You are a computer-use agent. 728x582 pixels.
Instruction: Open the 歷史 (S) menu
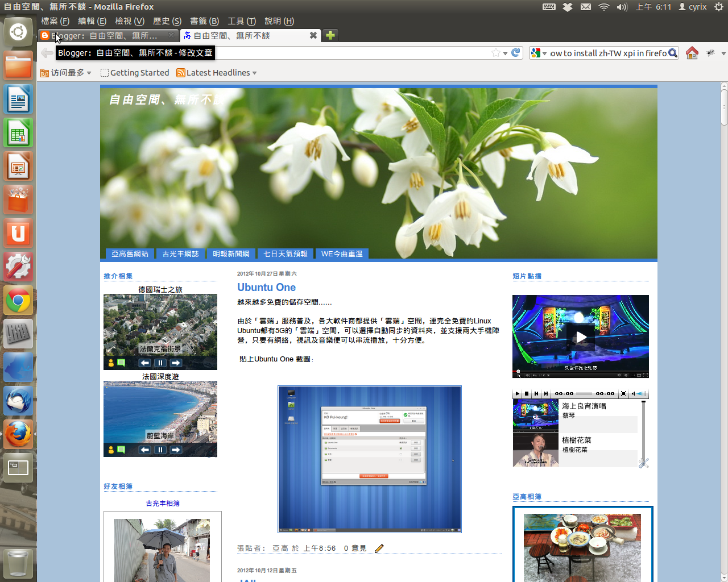(167, 21)
